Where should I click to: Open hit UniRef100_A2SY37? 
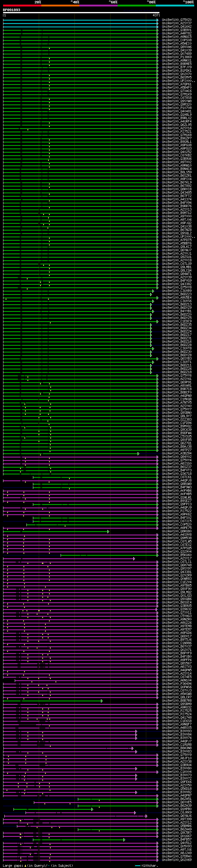point(177,23)
